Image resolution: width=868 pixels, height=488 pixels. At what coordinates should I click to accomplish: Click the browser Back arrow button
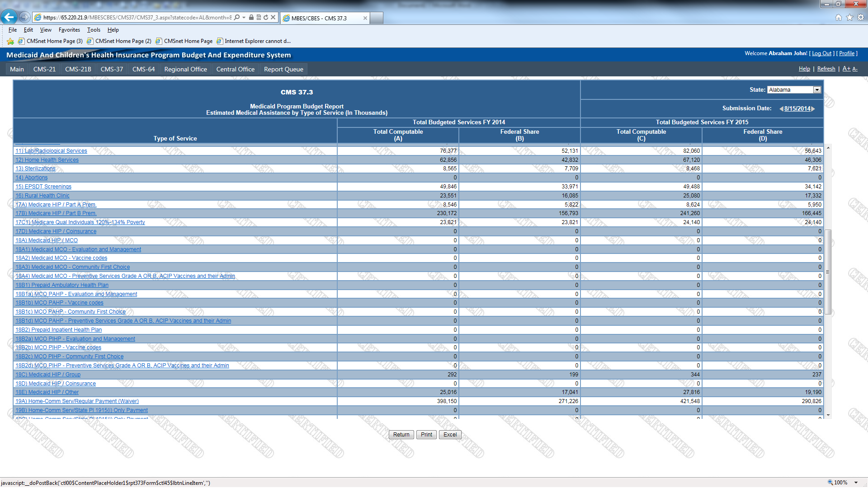9,17
